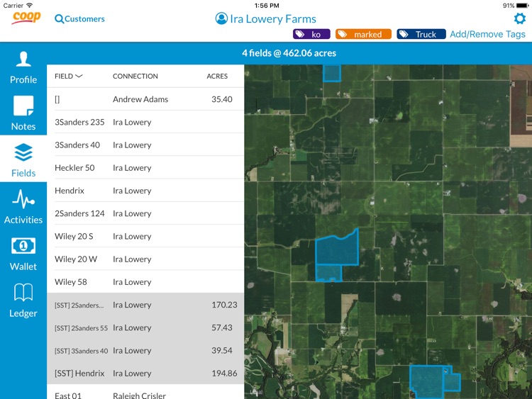Click the 4 fields @ 462.06 acres banner

[289, 53]
